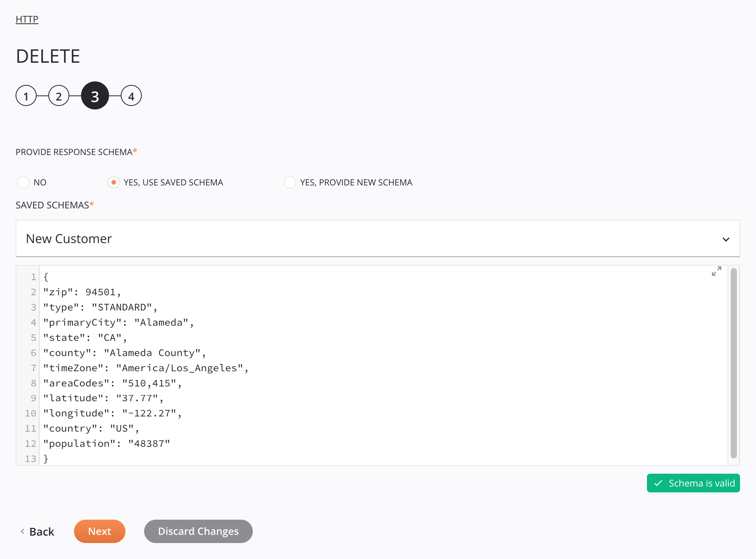The image size is (756, 559).
Task: Click the Back navigation icon
Action: pyautogui.click(x=22, y=531)
